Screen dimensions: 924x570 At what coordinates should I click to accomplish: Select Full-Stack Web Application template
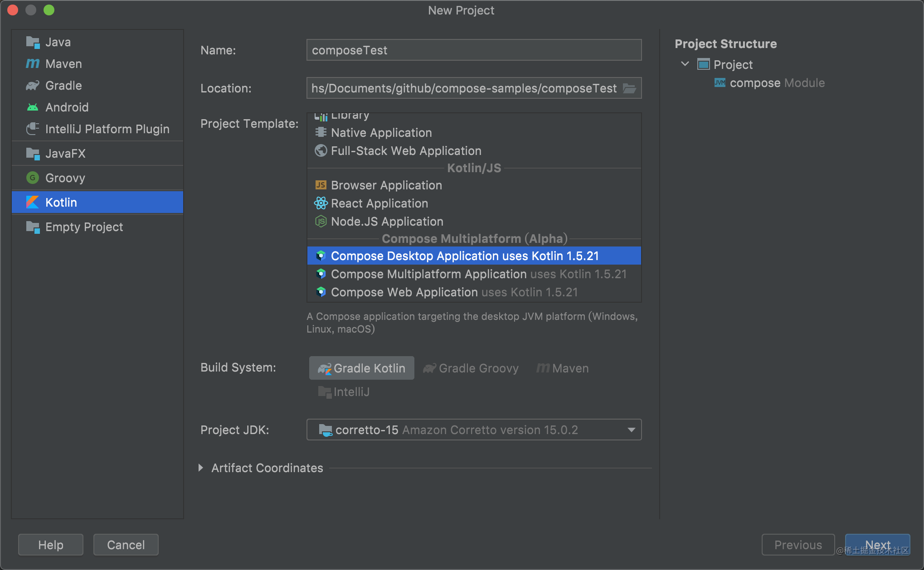point(405,151)
